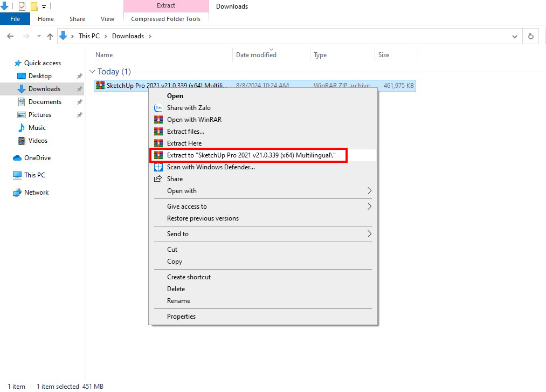Viewport: 546px width, 392px height.
Task: Sort files by Date modified column header
Action: 256,55
